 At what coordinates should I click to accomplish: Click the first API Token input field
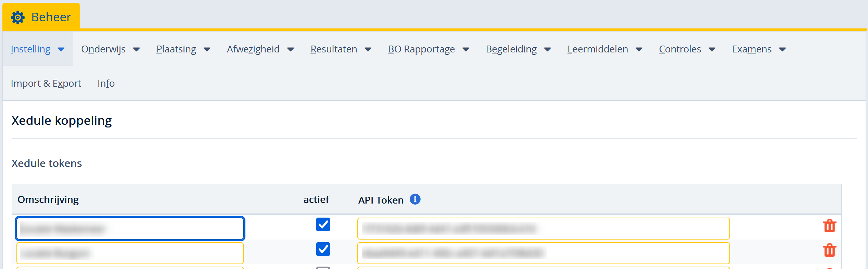click(544, 228)
